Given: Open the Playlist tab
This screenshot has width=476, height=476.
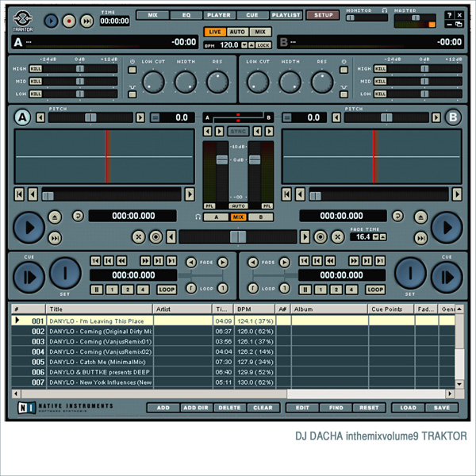Looking at the screenshot, I should 285,15.
